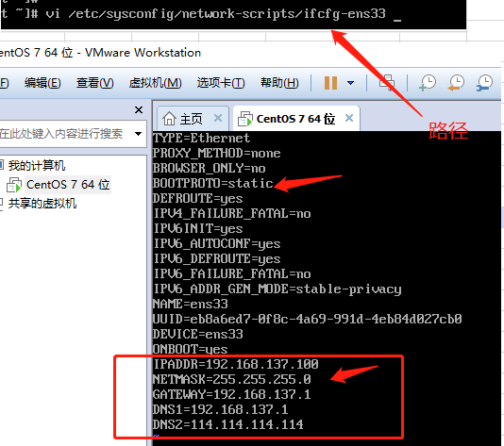Click the Send Ctrl+Alt+Del toolbar icon
This screenshot has height=446, width=504.
coord(387,83)
